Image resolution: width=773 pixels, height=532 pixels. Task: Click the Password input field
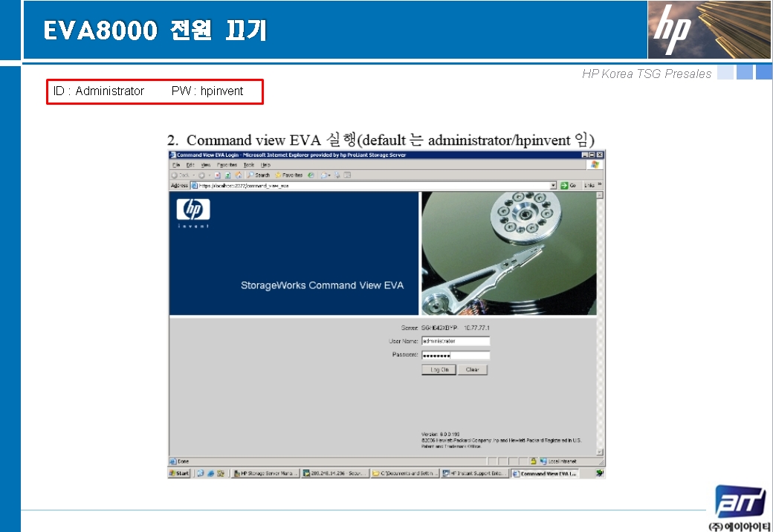[456, 355]
